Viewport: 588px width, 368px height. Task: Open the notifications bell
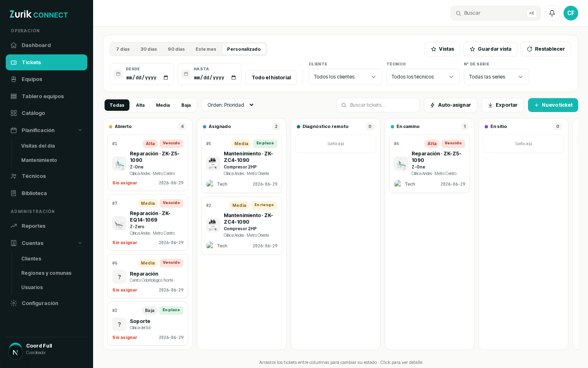point(552,13)
